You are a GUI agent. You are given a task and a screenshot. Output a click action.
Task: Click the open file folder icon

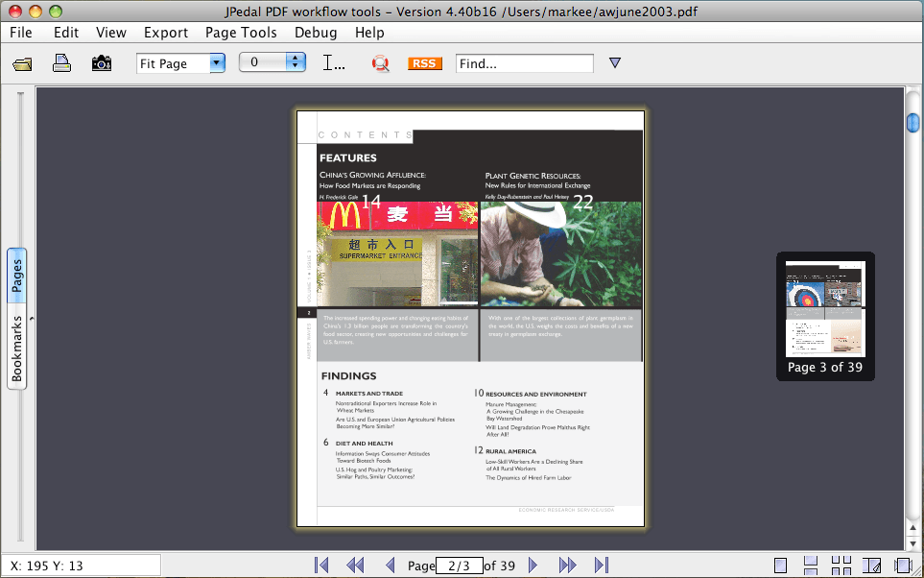(x=22, y=64)
